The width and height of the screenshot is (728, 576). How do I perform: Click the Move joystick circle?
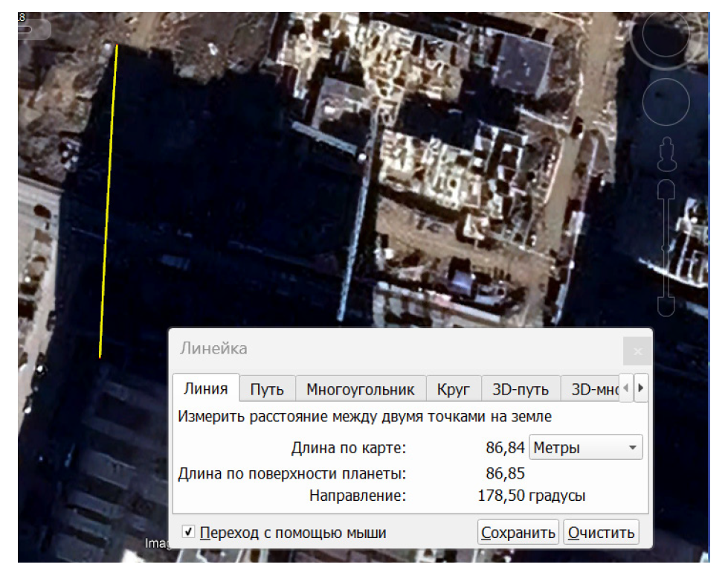666,100
